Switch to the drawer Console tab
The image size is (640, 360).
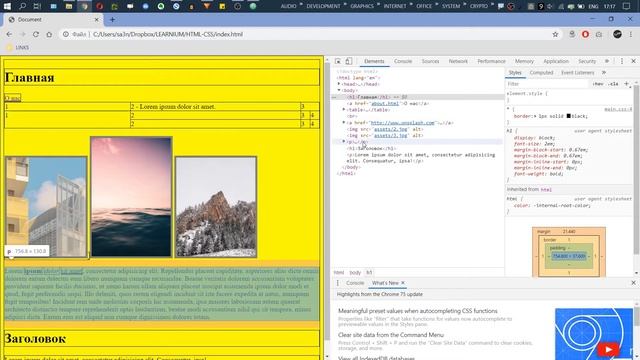coord(355,283)
